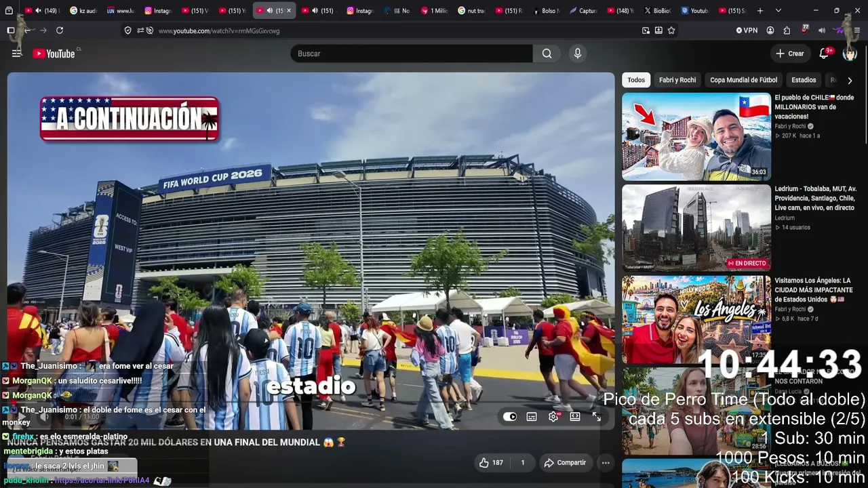The width and height of the screenshot is (868, 488).
Task: Switch the player to theater mode
Action: (575, 417)
